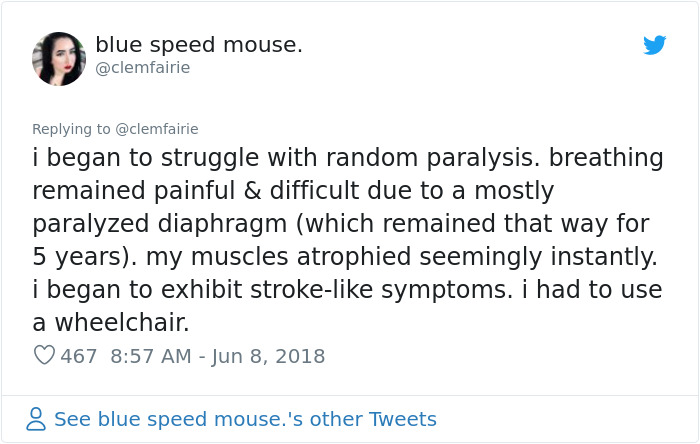Click the person silhouette icon at bottom
Viewport: 700px width, 444px height.
click(x=36, y=419)
